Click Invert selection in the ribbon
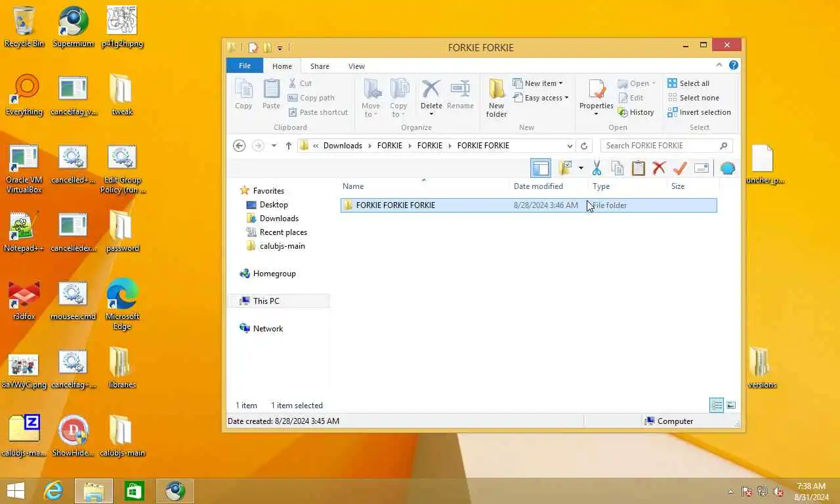This screenshot has height=504, width=840. [699, 112]
